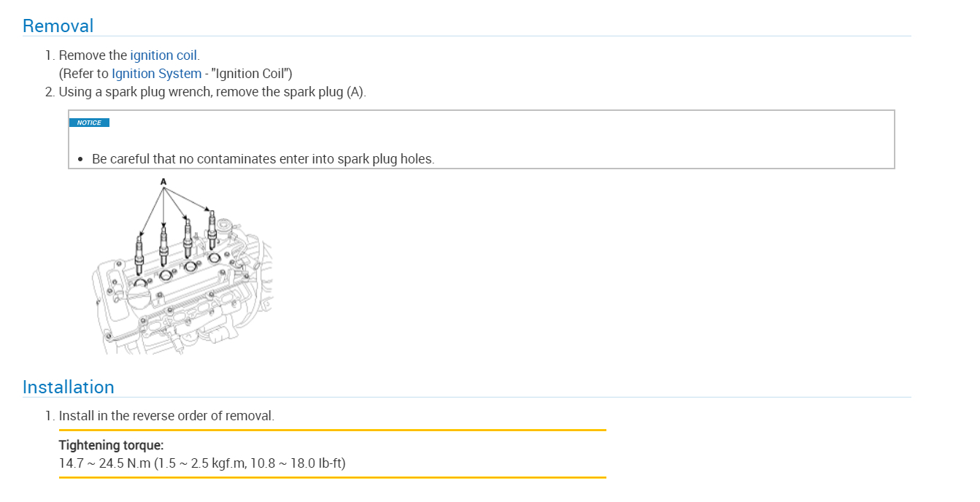The height and width of the screenshot is (502, 980).
Task: Click the "A" callout label above spark plugs
Action: click(163, 181)
